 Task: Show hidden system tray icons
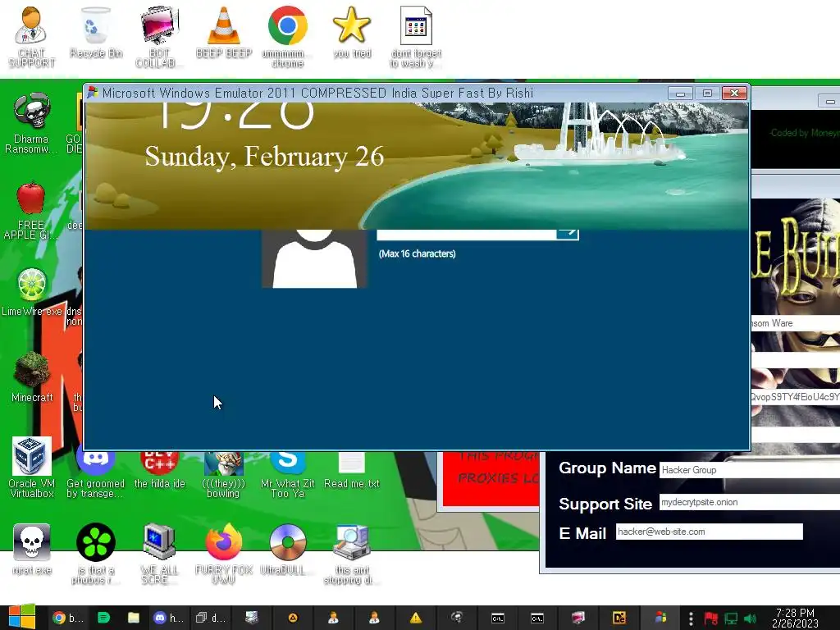(691, 619)
